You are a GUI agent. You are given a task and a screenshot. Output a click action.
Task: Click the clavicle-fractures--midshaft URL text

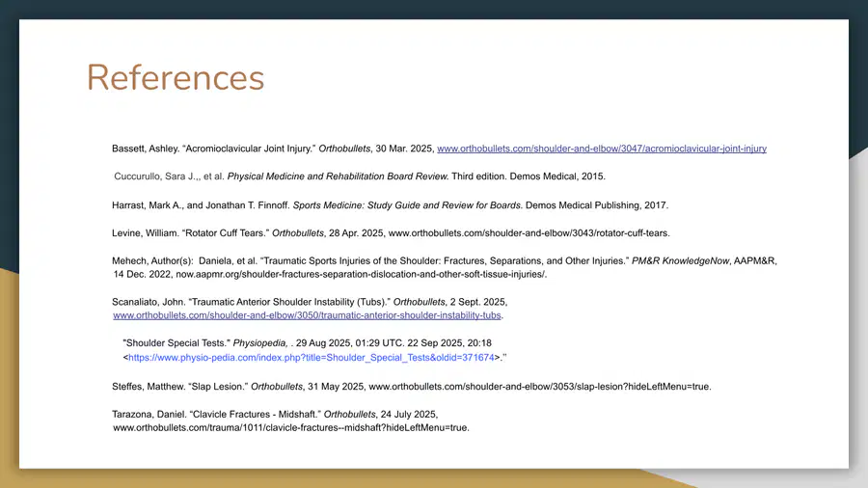291,427
